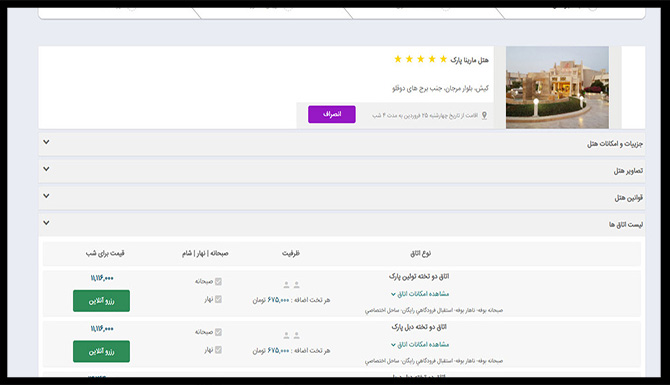Click capacity person icons for دبل پارک room
Image resolution: width=670 pixels, height=385 pixels.
click(x=291, y=335)
